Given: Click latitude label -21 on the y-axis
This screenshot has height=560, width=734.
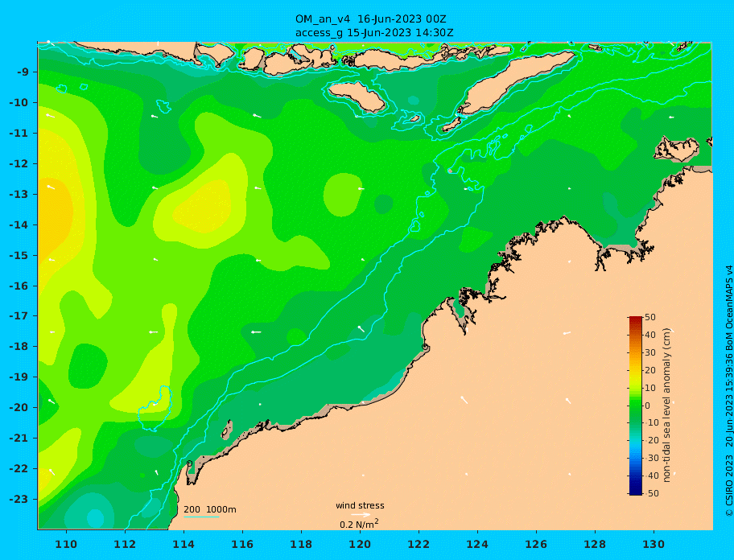Looking at the screenshot, I should point(19,439).
